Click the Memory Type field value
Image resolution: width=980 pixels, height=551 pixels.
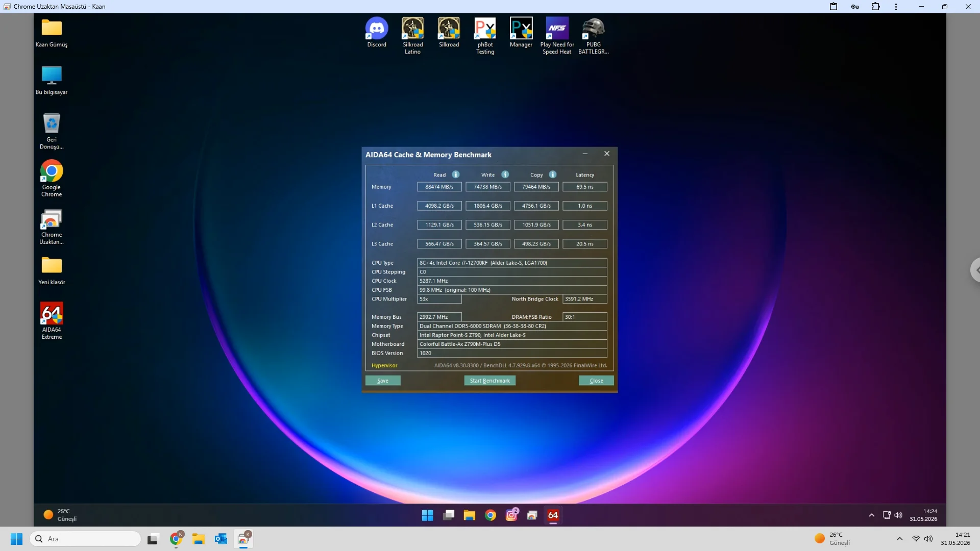[512, 326]
